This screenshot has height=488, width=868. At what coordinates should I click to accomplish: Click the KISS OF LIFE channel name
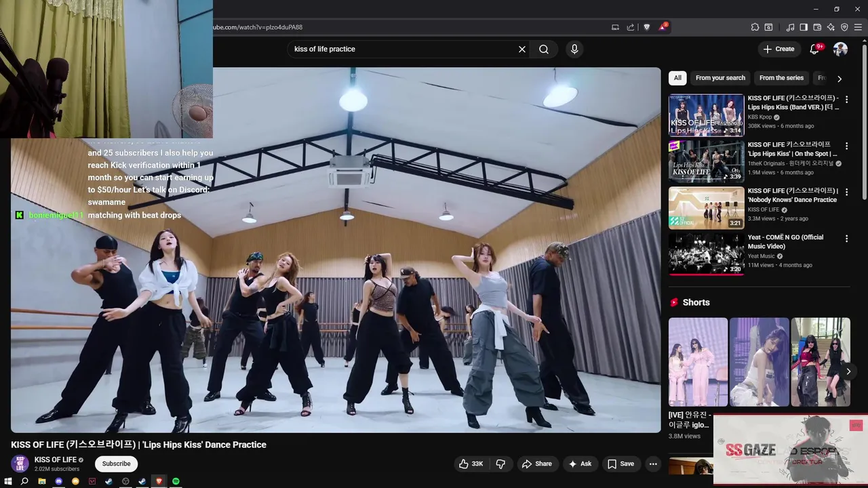56,460
